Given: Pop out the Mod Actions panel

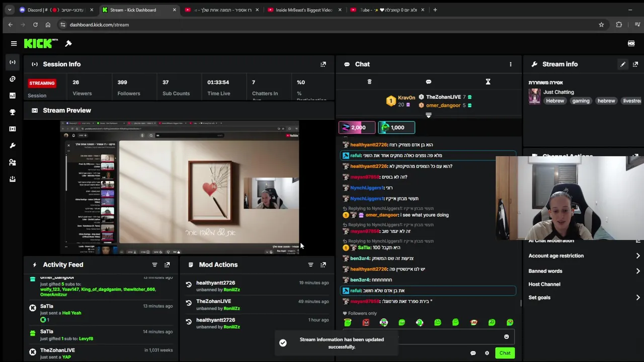Looking at the screenshot, I should click(323, 264).
